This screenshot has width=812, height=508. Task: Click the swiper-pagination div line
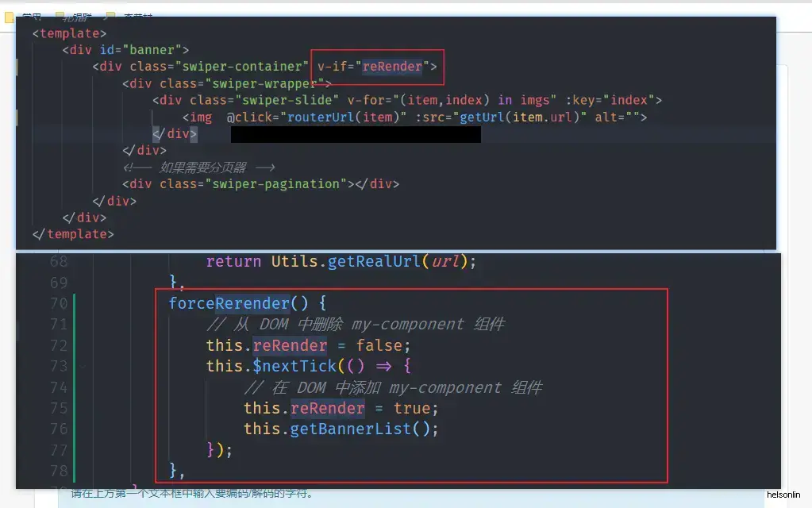tap(260, 184)
